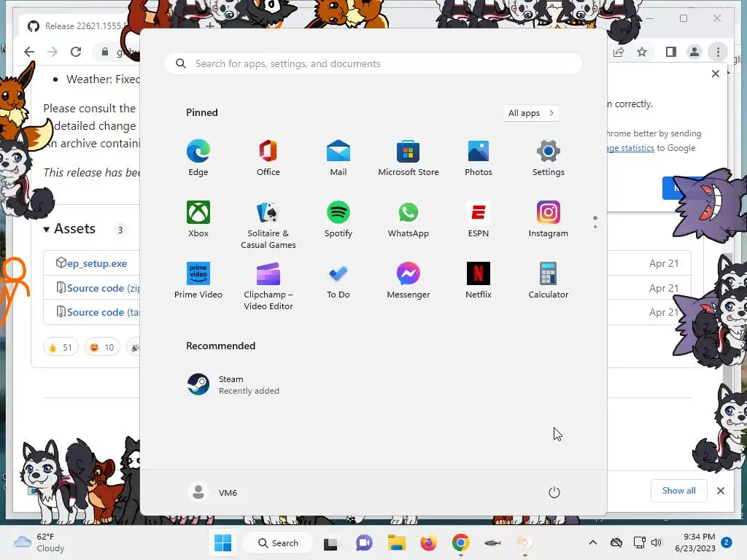Open the Chrome profile avatar
The height and width of the screenshot is (560, 747).
coord(694,52)
